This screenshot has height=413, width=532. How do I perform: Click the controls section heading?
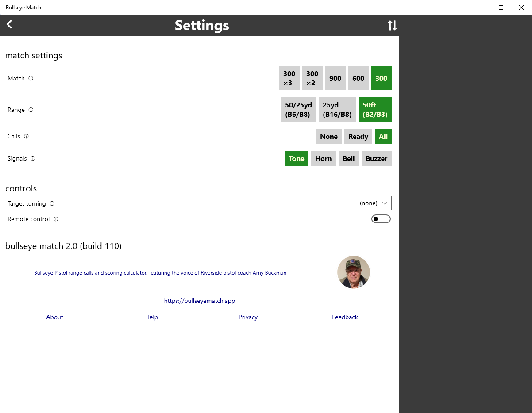coord(21,188)
